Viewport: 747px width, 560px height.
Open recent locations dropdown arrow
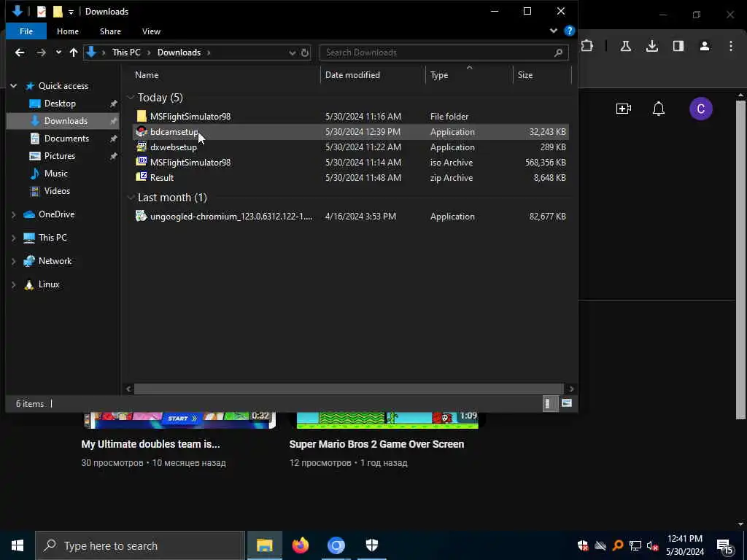58,52
